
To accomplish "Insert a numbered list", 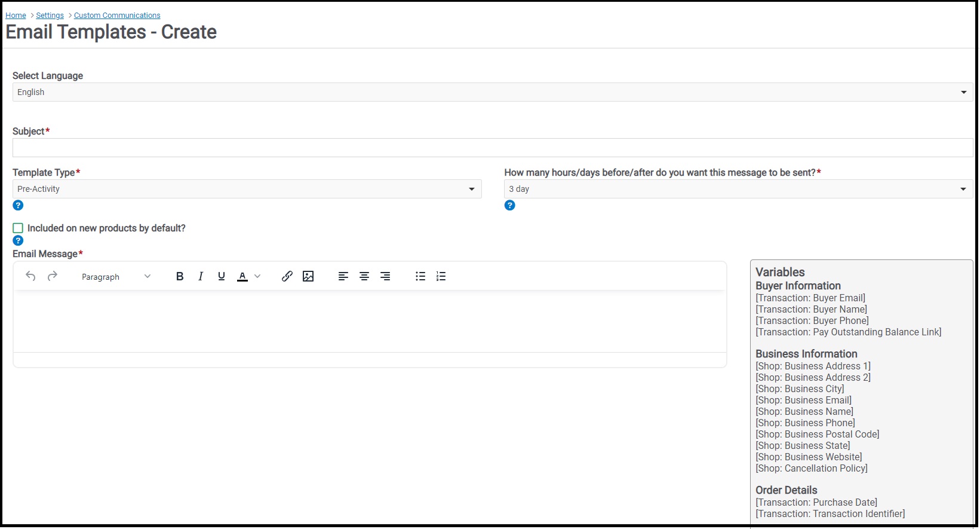I will (x=441, y=276).
